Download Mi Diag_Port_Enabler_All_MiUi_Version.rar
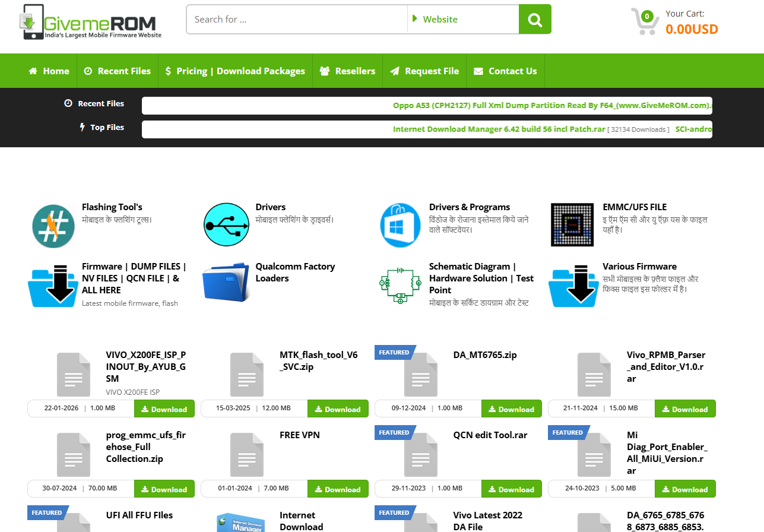Viewport: 764px width, 532px height. tap(685, 489)
